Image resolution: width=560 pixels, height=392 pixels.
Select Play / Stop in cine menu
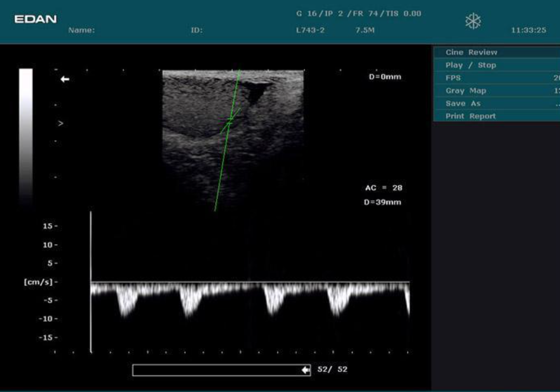click(497, 65)
